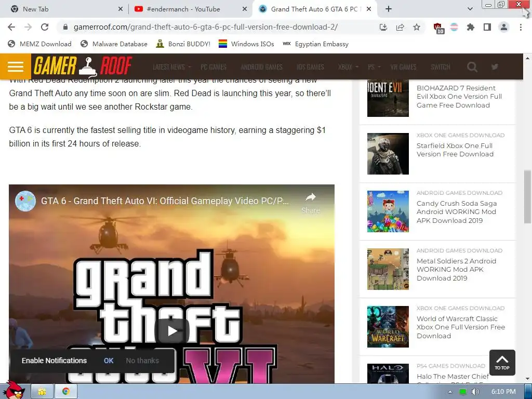
Task: Open Starfield Xbox One Full Version link
Action: pyautogui.click(x=455, y=150)
